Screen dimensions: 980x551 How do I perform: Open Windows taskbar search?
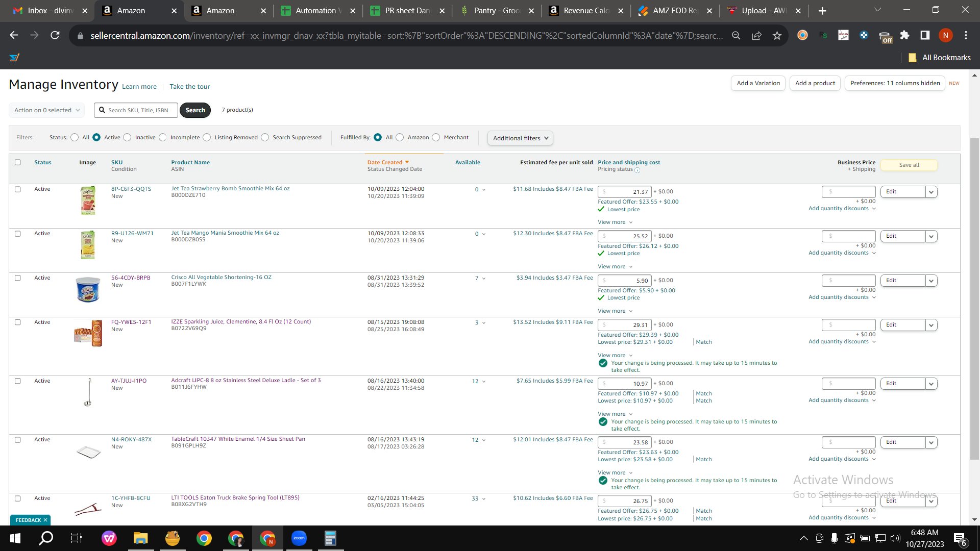click(x=46, y=538)
